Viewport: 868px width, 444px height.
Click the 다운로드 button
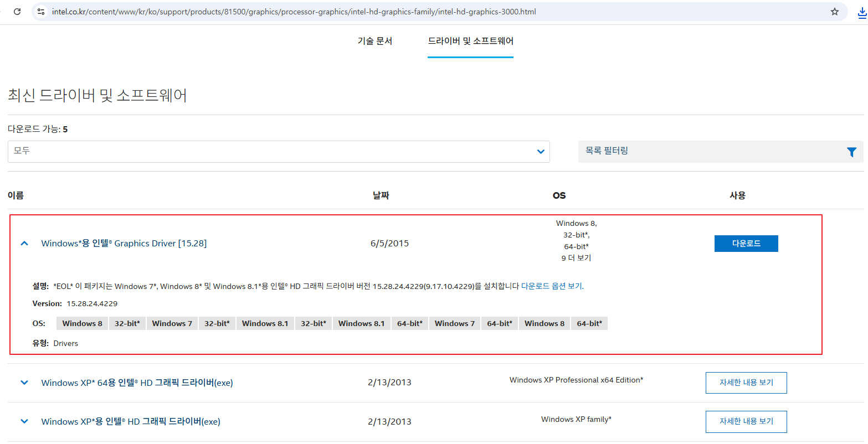click(746, 244)
